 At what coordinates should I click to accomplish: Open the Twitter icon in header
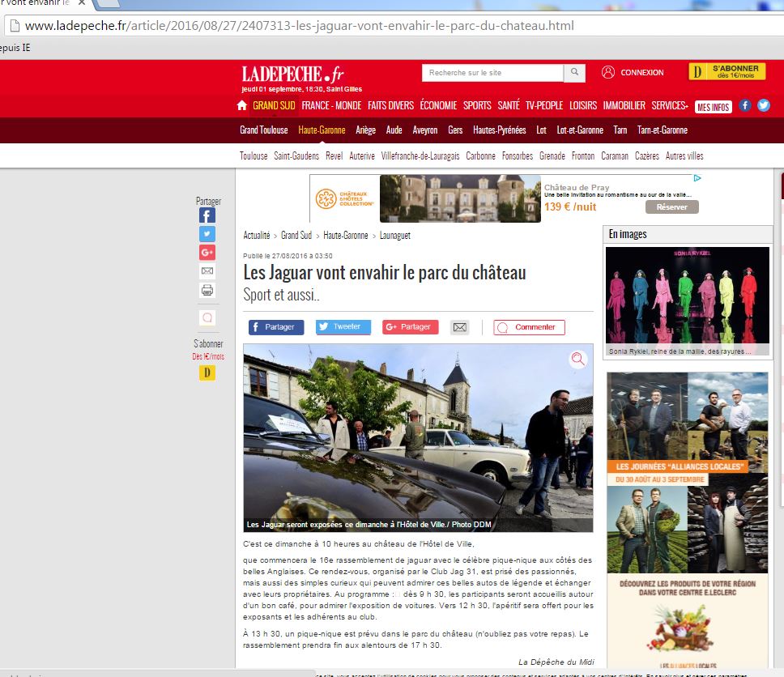point(764,105)
